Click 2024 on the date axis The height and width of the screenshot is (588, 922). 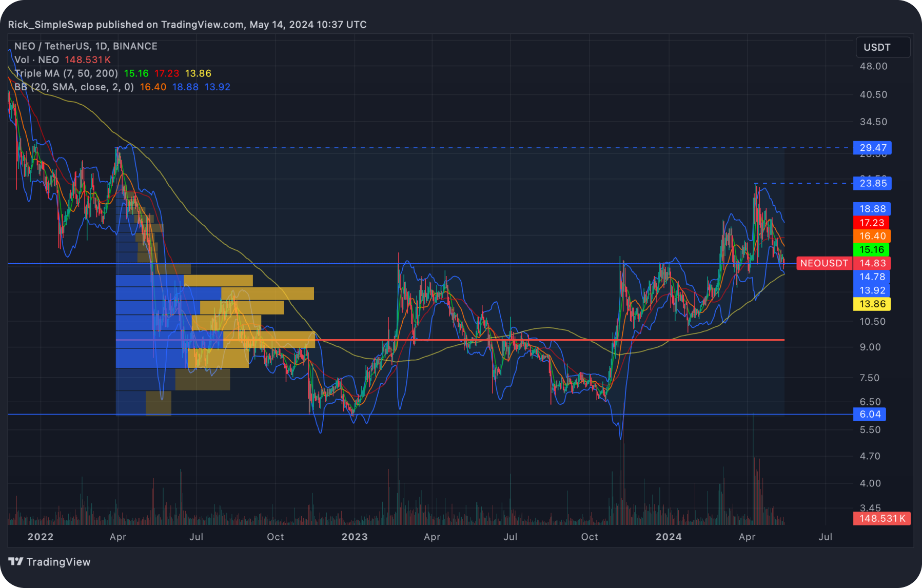(669, 537)
